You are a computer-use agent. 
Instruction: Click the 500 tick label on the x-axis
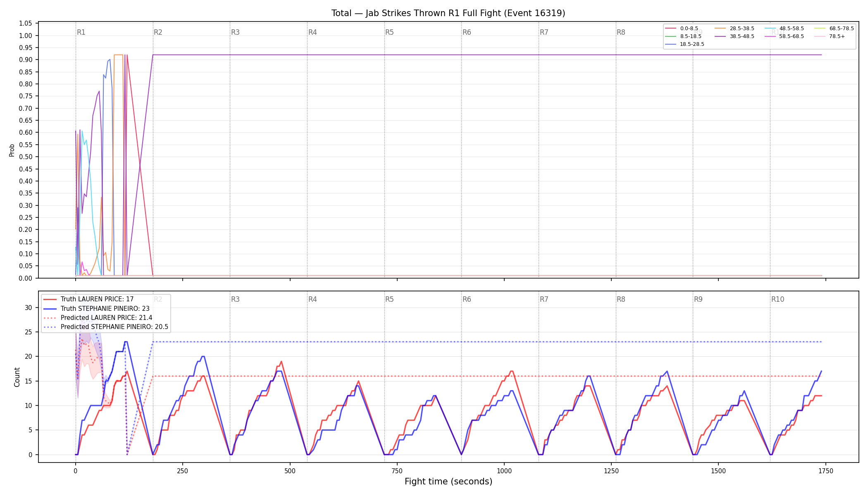tap(290, 471)
